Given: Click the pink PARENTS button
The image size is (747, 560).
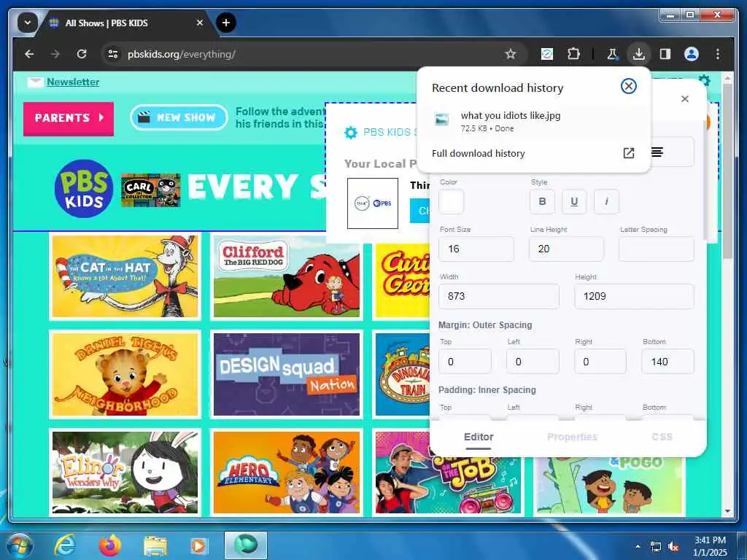Looking at the screenshot, I should point(69,119).
